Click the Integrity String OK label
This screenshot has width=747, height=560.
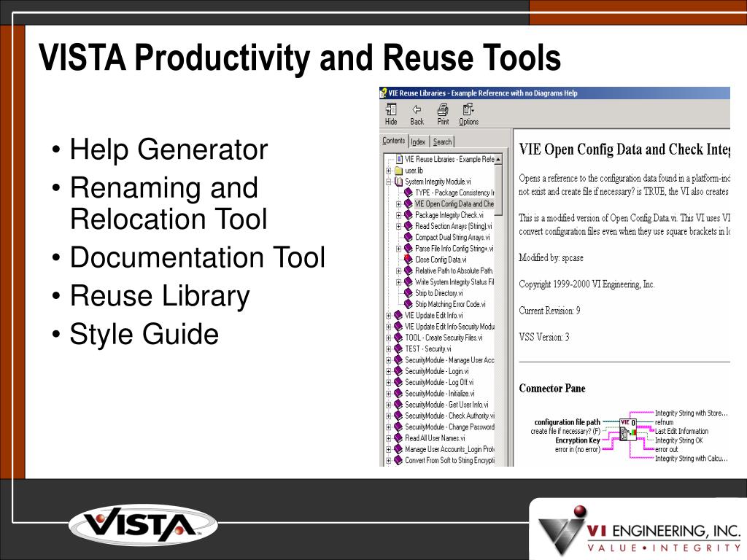(x=679, y=440)
